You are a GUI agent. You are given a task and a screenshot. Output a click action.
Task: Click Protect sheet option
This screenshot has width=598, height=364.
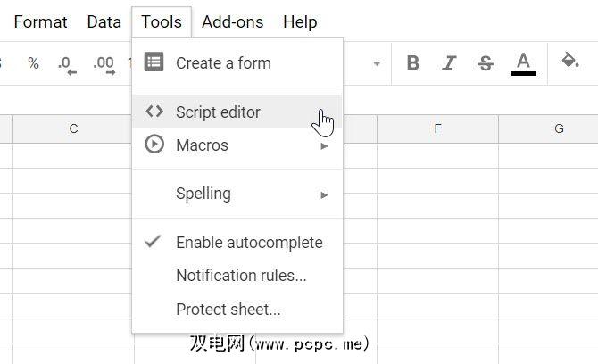[228, 310]
